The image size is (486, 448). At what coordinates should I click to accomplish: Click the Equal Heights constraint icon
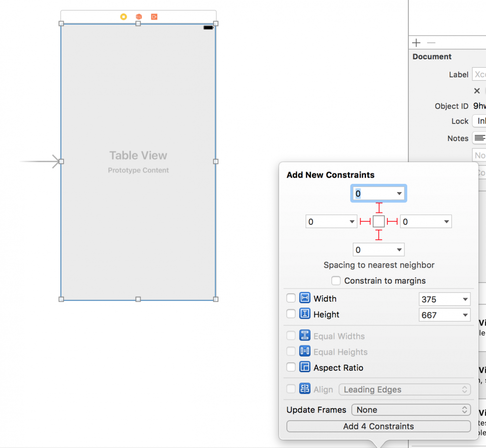[306, 351]
